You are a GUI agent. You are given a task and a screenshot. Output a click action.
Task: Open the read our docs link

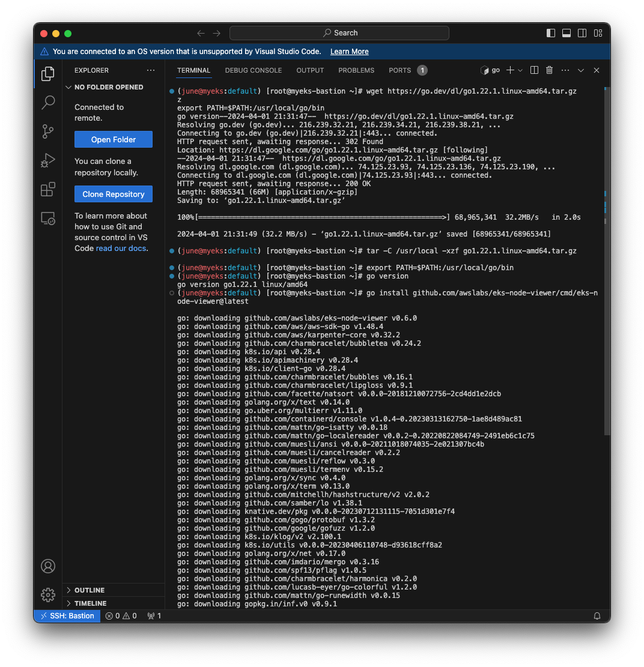click(121, 249)
